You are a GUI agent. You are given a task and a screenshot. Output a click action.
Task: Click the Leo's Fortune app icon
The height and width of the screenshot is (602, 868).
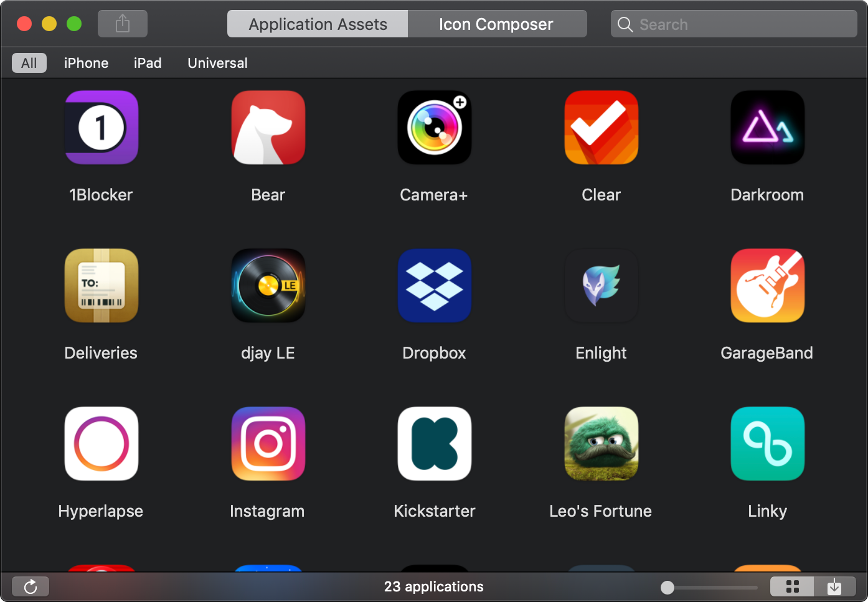coord(601,444)
